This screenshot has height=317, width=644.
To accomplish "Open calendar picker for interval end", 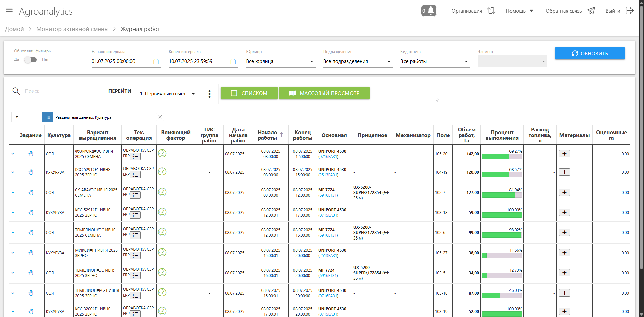I will click(233, 62).
